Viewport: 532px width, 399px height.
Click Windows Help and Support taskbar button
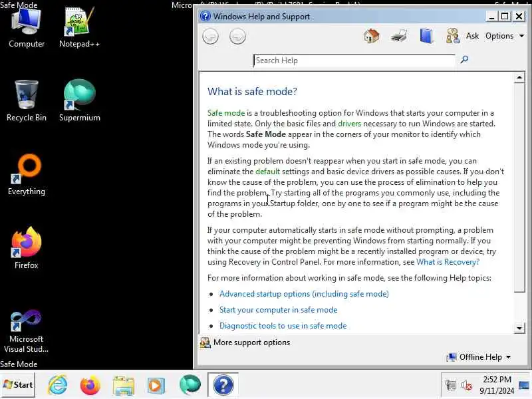pos(223,385)
